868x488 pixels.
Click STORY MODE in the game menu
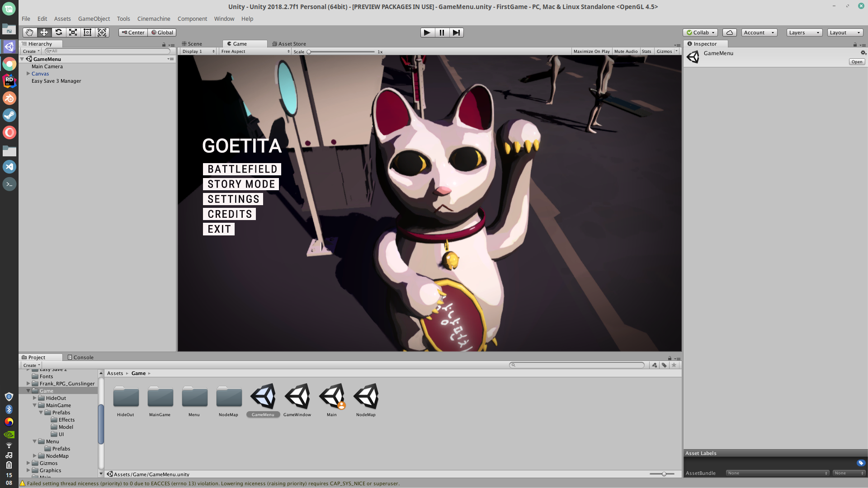tap(241, 184)
